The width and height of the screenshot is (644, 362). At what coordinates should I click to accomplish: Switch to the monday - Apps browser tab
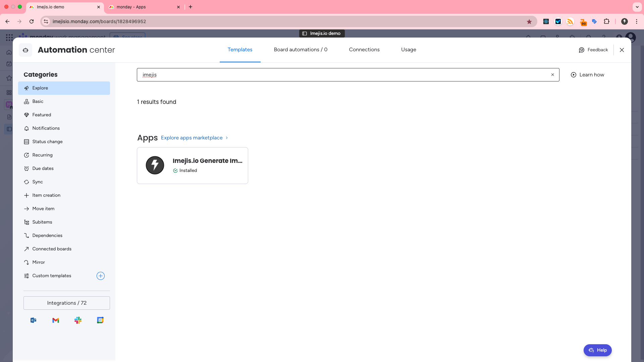pyautogui.click(x=144, y=7)
